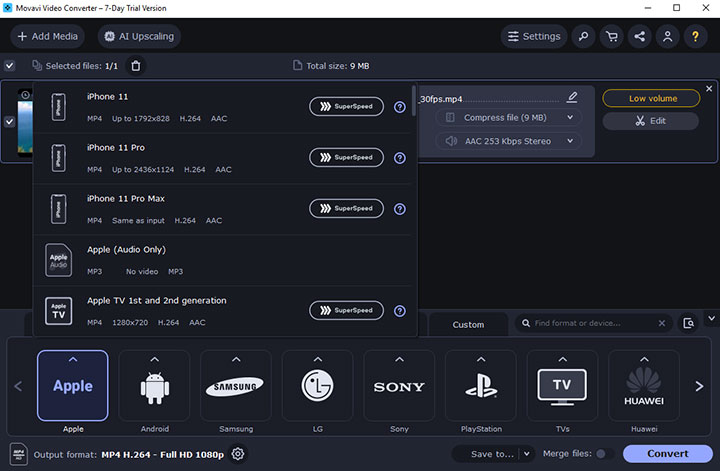Clear the format search field

coord(662,323)
